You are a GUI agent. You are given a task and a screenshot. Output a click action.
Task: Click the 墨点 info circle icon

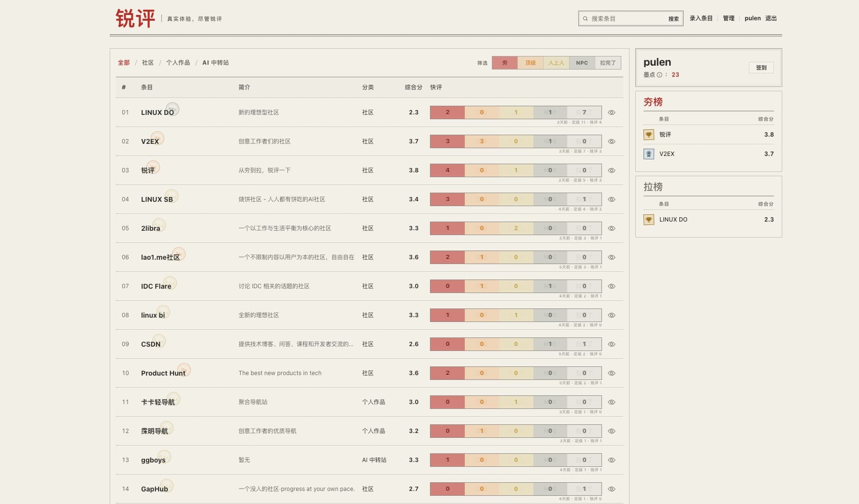659,75
